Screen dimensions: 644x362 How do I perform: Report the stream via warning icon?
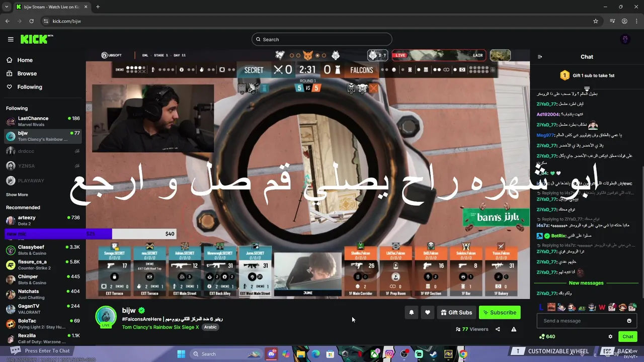514,329
